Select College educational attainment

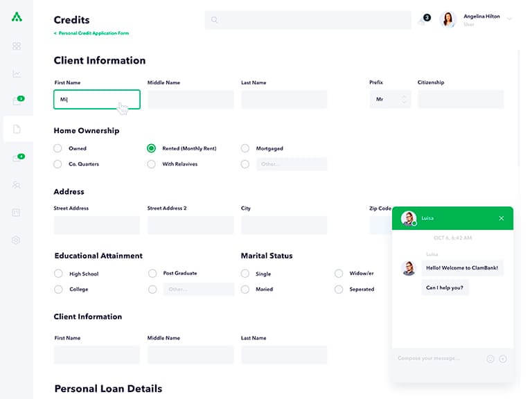58,289
